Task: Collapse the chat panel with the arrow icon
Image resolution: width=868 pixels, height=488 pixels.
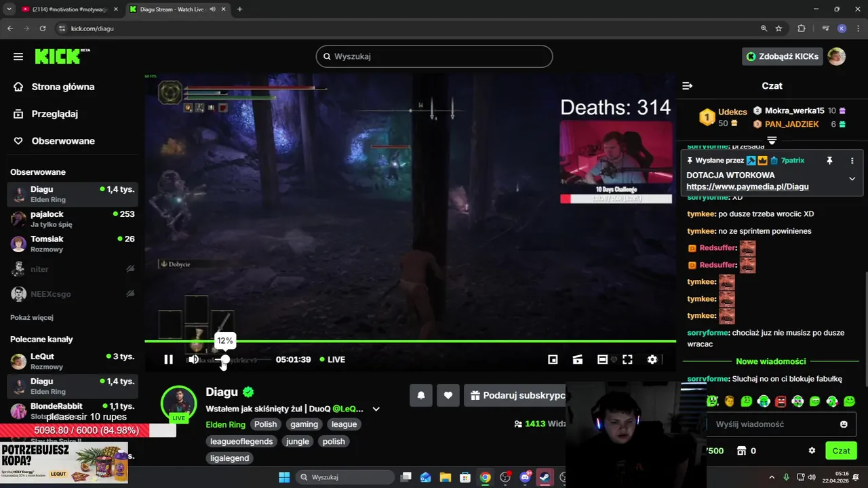Action: pos(687,86)
